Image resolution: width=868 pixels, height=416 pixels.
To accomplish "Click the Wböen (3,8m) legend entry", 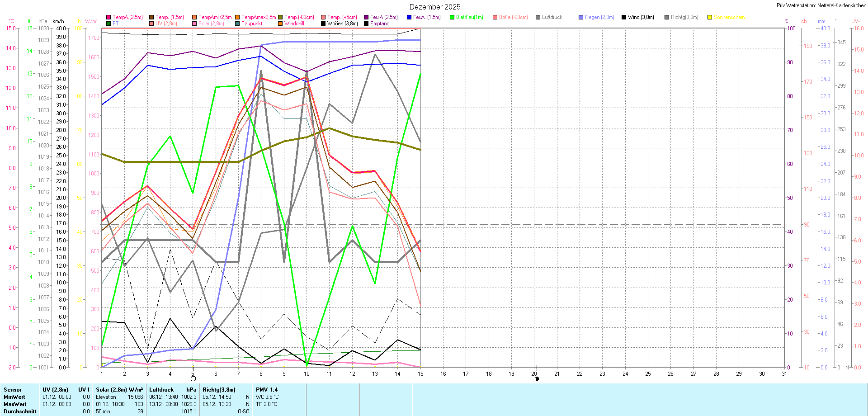I will (x=342, y=24).
